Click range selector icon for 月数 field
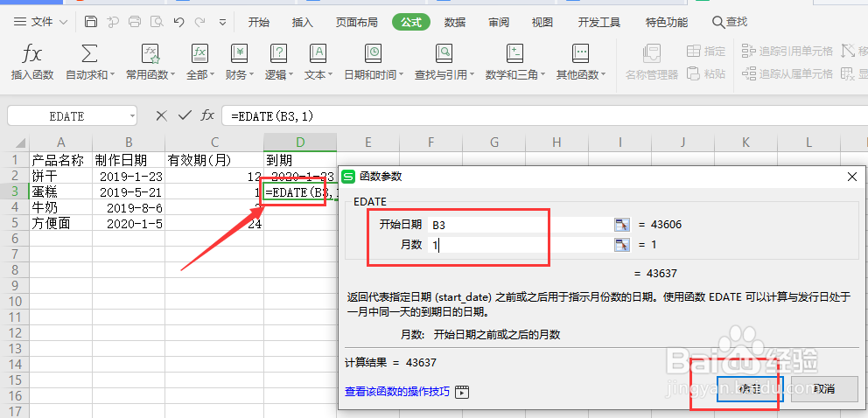Viewport: 868px width, 418px height. 622,244
